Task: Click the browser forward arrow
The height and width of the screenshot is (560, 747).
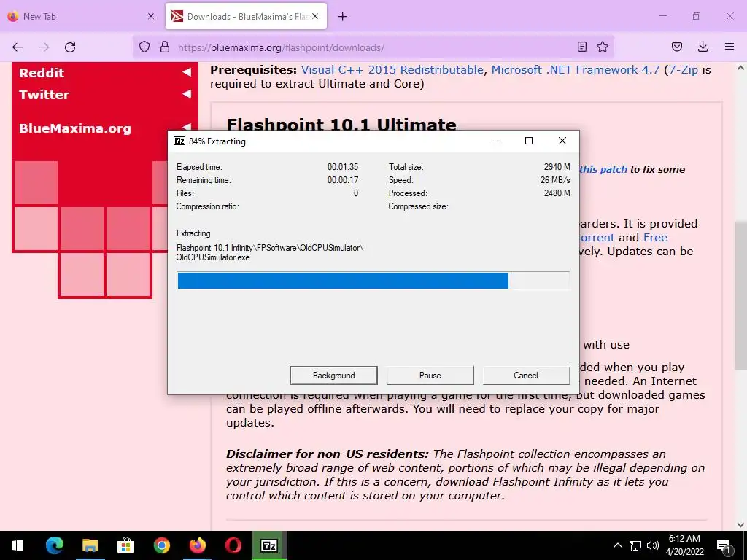Action: point(44,47)
